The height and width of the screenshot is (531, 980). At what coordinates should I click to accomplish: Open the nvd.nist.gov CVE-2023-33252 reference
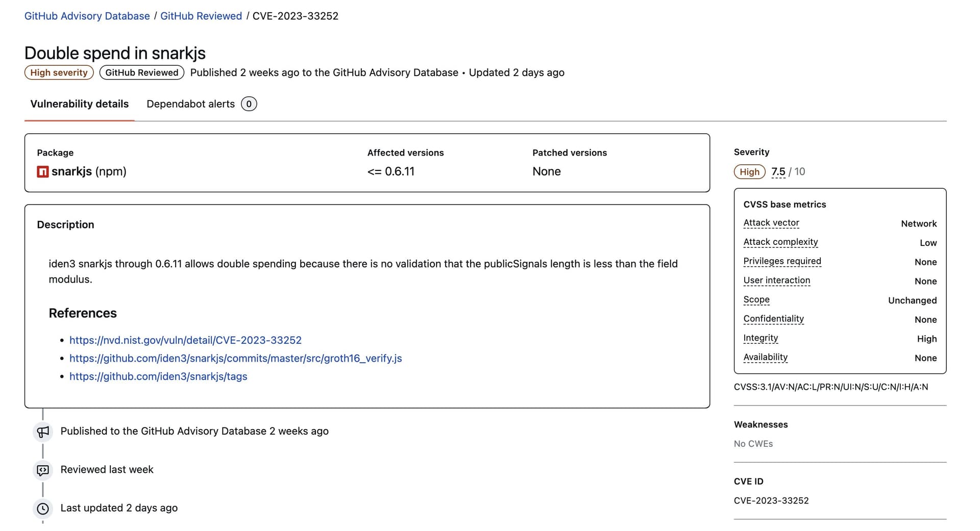[185, 340]
